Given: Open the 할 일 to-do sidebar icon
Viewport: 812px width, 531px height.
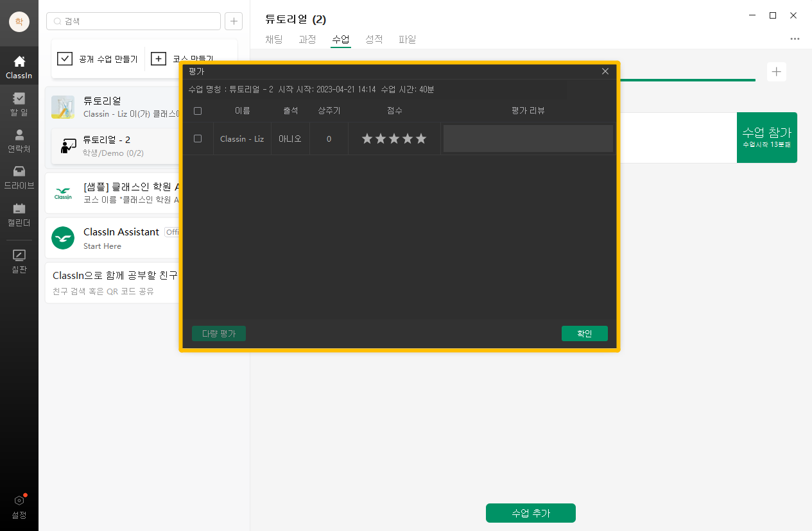Looking at the screenshot, I should [19, 105].
